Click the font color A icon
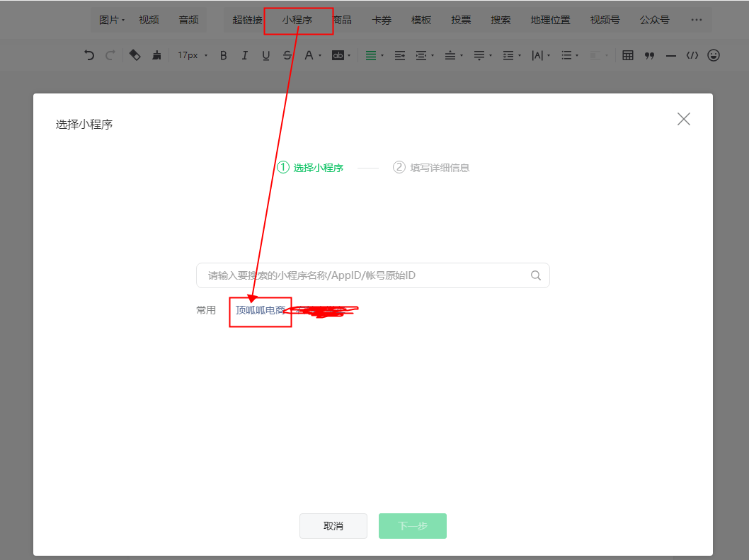749x560 pixels. 309,55
